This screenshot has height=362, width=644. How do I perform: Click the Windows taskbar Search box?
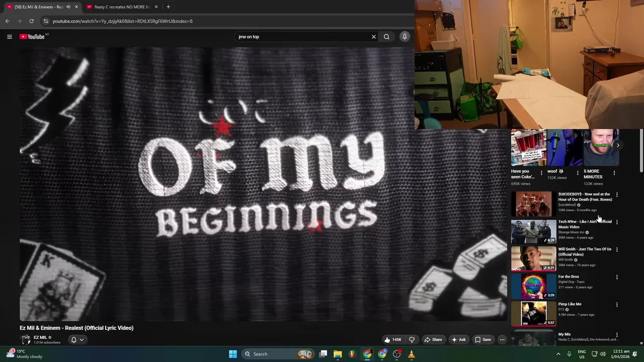(277, 354)
